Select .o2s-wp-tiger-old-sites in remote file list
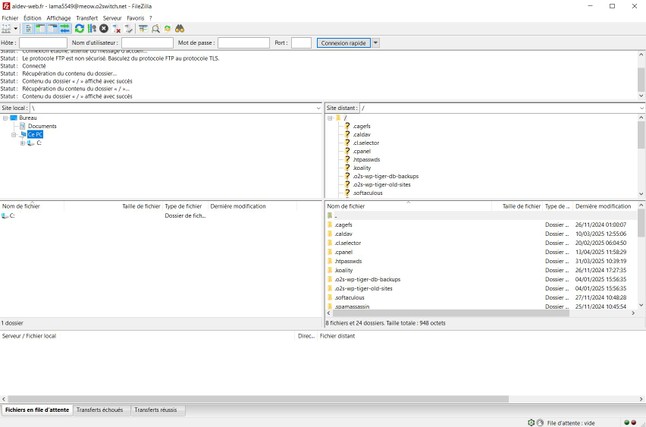 pos(363,288)
